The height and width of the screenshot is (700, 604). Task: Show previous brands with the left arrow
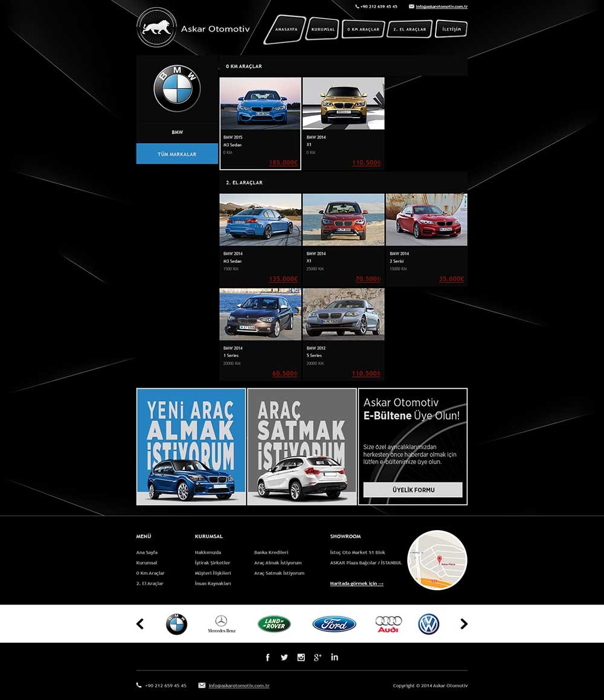(140, 624)
